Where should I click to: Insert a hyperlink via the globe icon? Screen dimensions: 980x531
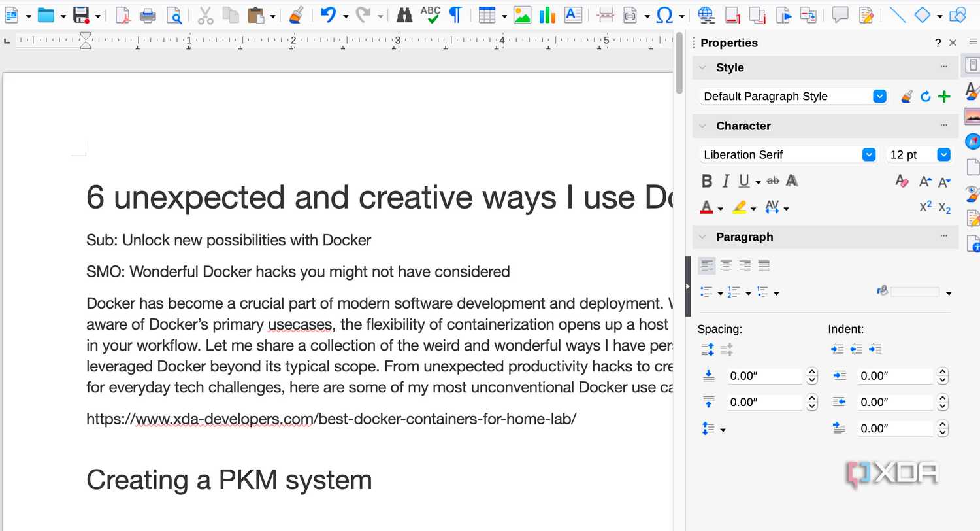click(x=705, y=14)
